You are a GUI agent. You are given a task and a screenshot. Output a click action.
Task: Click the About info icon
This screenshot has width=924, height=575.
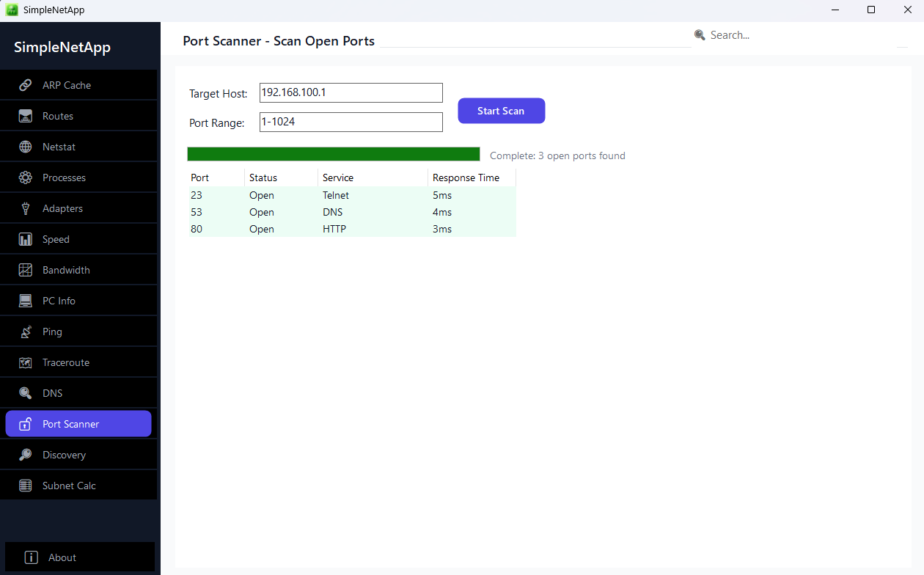(x=31, y=557)
